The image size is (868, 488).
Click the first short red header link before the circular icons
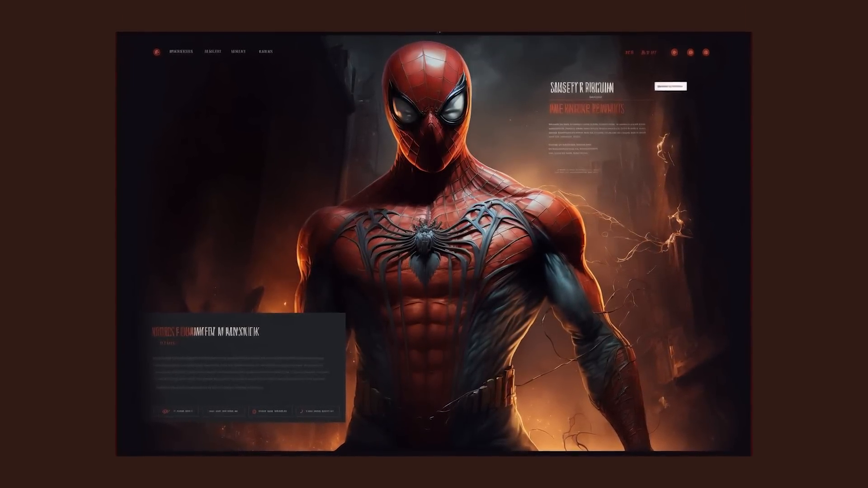[629, 52]
